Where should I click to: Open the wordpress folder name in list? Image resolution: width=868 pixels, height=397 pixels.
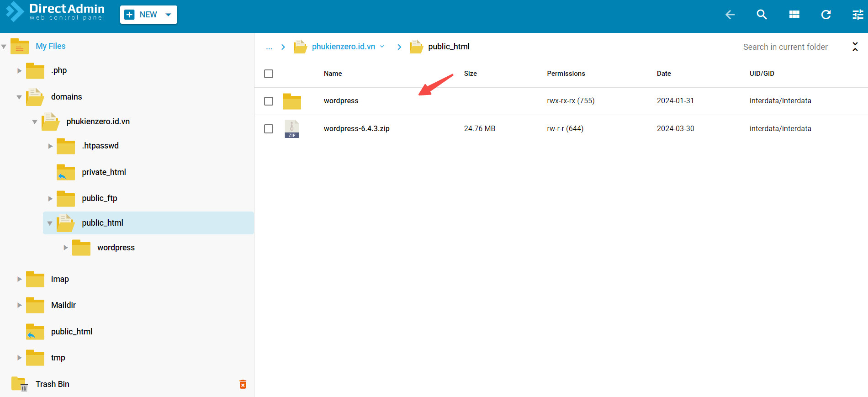341,101
